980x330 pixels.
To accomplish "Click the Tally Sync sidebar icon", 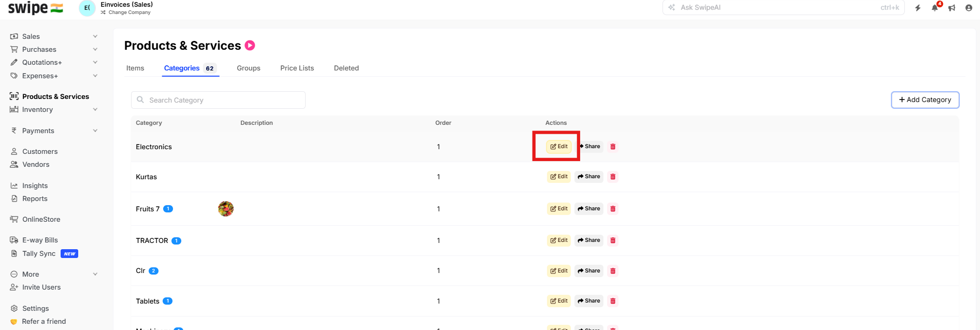I will click(14, 253).
